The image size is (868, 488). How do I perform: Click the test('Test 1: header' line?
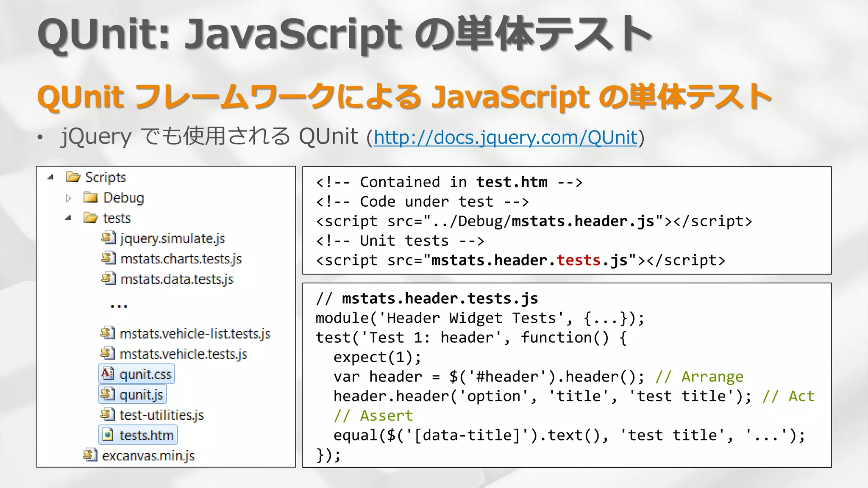tap(471, 338)
